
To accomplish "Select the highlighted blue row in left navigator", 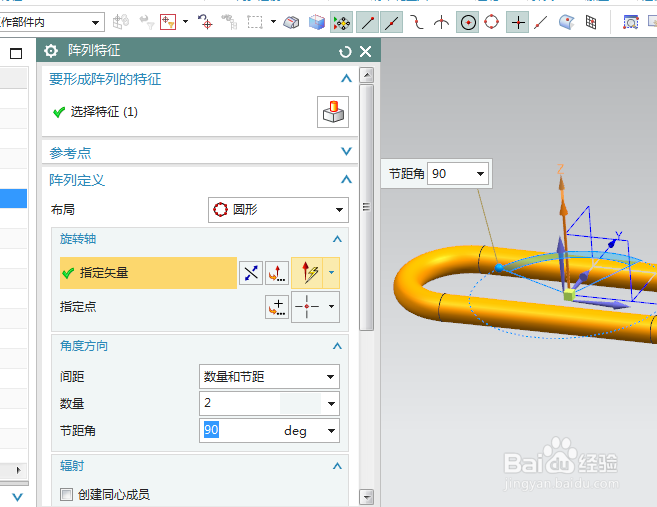I will click(13, 199).
